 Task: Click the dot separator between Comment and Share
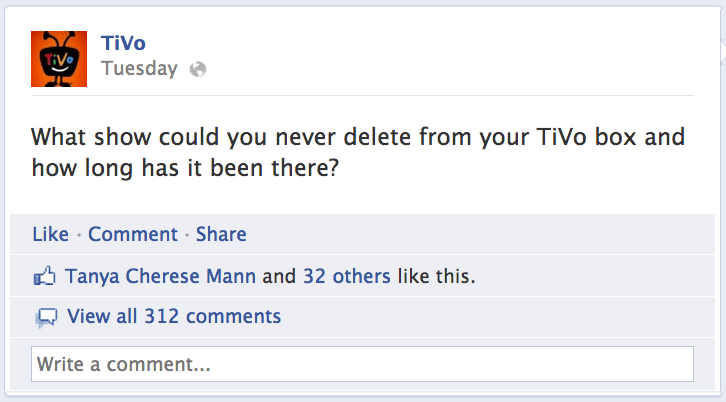187,235
